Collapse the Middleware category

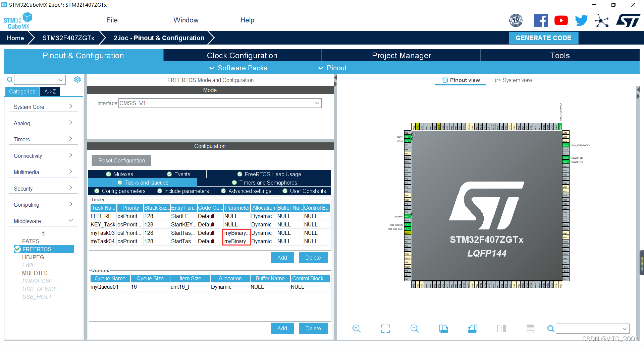click(44, 221)
